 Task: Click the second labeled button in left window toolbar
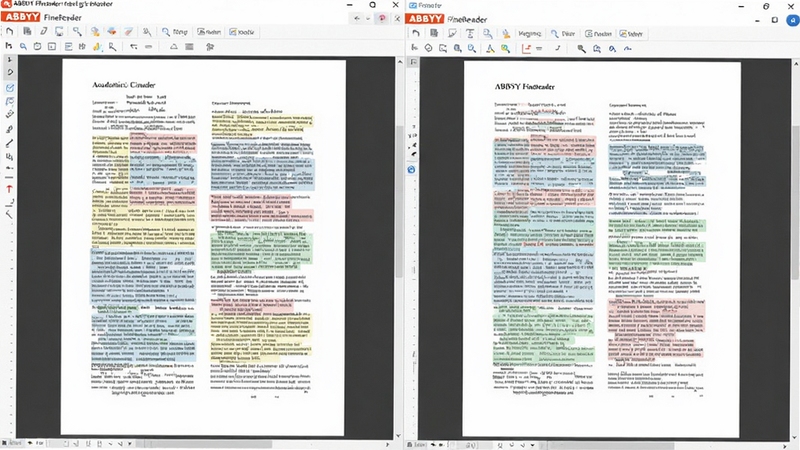pos(209,32)
